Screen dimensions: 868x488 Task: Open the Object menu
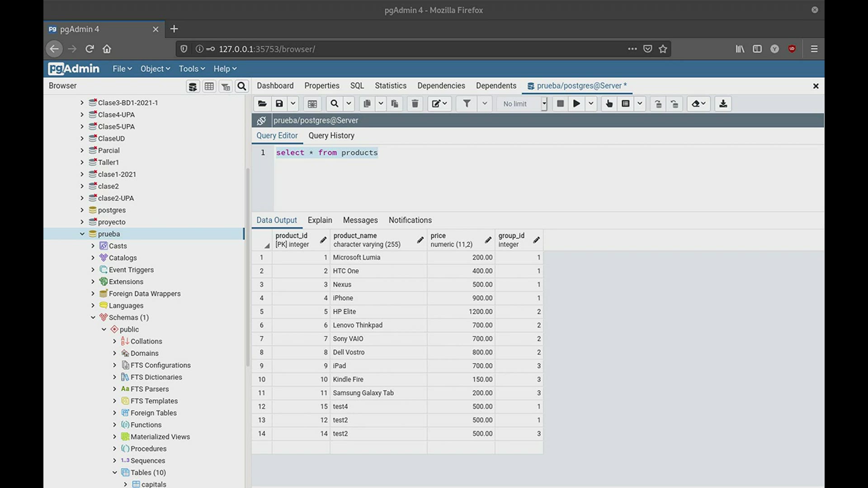pyautogui.click(x=155, y=69)
